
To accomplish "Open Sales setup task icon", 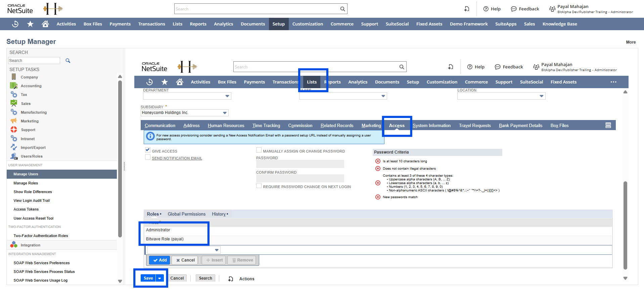I will pos(14,103).
